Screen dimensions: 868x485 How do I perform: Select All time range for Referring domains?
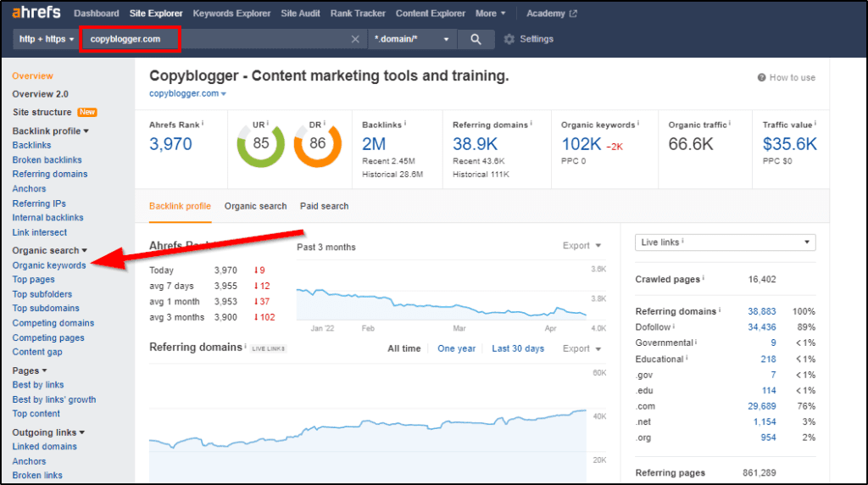pos(404,348)
